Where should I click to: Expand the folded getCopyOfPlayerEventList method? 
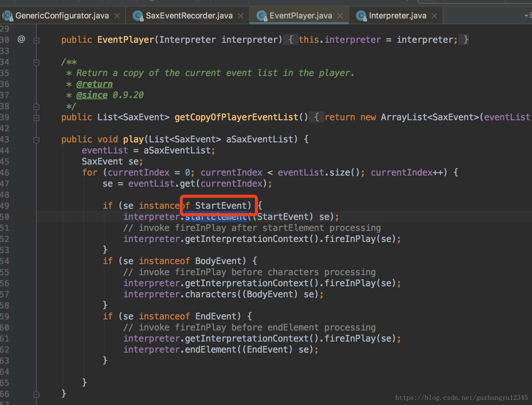pos(36,118)
